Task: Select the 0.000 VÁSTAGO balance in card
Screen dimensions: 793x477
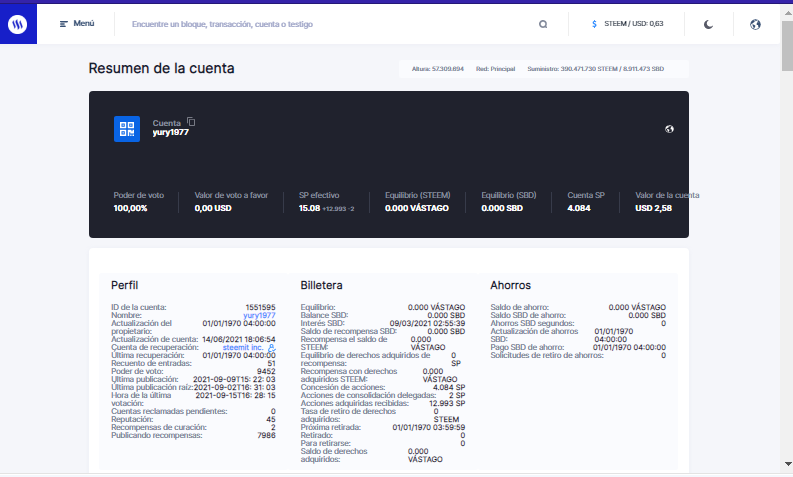Action: (x=417, y=208)
